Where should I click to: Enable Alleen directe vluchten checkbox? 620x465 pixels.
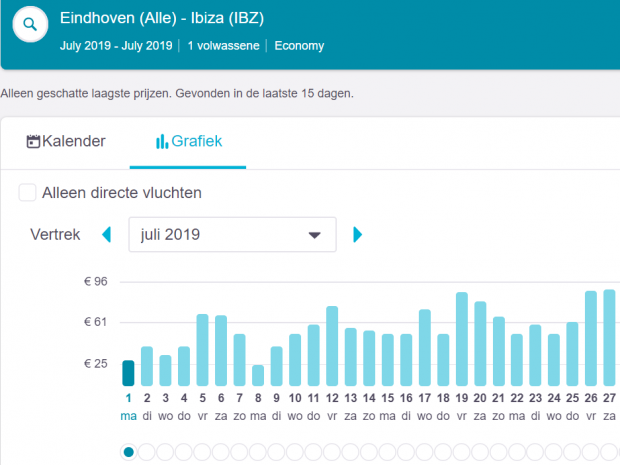28,192
